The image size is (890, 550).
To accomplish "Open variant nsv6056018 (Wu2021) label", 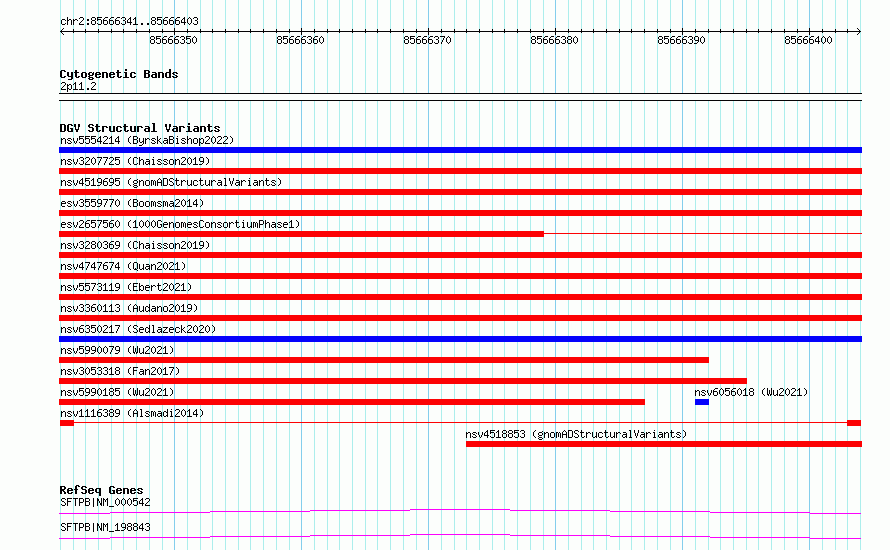I will (751, 392).
